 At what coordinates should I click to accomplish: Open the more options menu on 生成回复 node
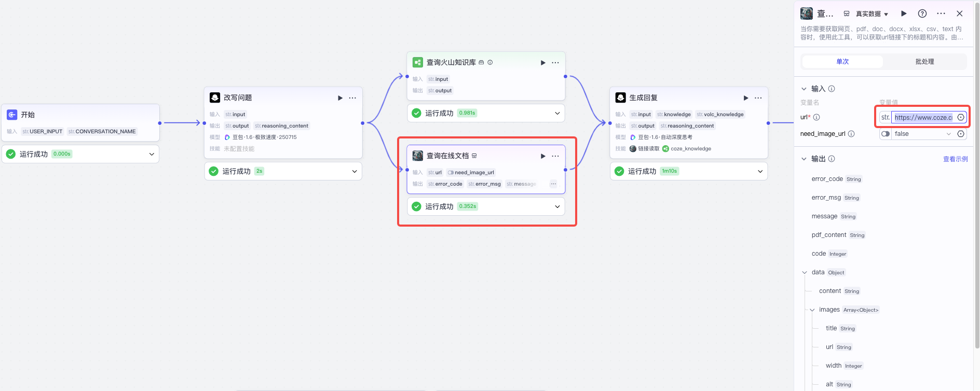758,98
